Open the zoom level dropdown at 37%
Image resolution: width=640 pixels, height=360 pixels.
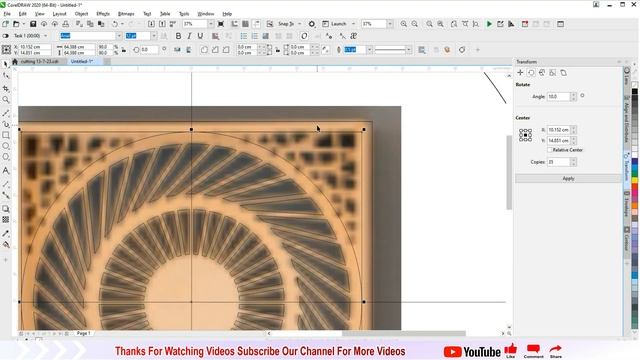click(x=211, y=24)
